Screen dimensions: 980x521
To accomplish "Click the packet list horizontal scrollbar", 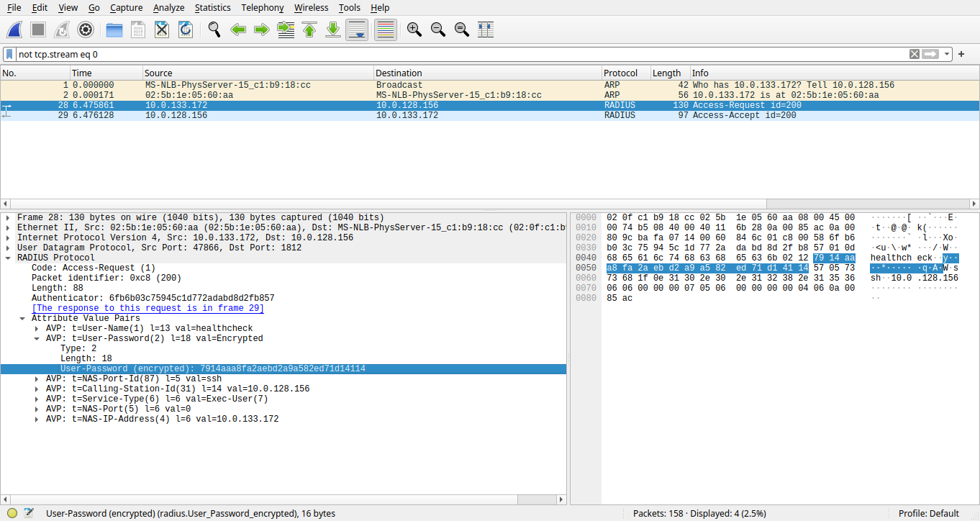I will click(x=489, y=204).
